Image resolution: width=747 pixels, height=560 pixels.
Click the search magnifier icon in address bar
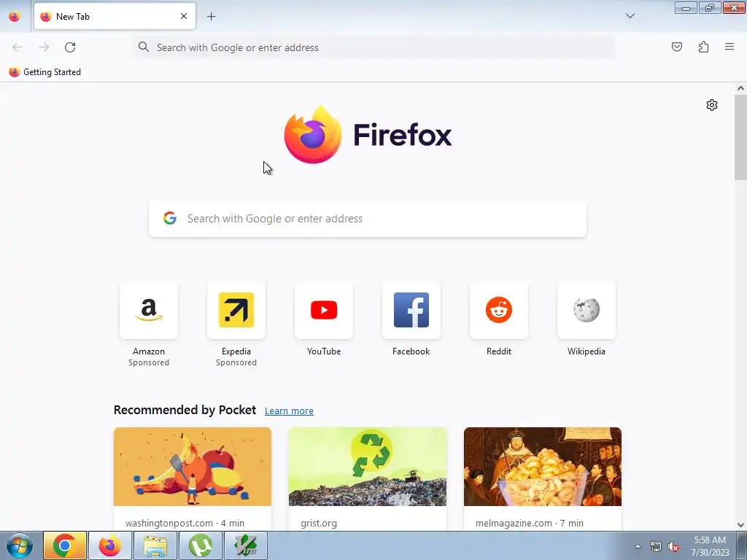[144, 47]
